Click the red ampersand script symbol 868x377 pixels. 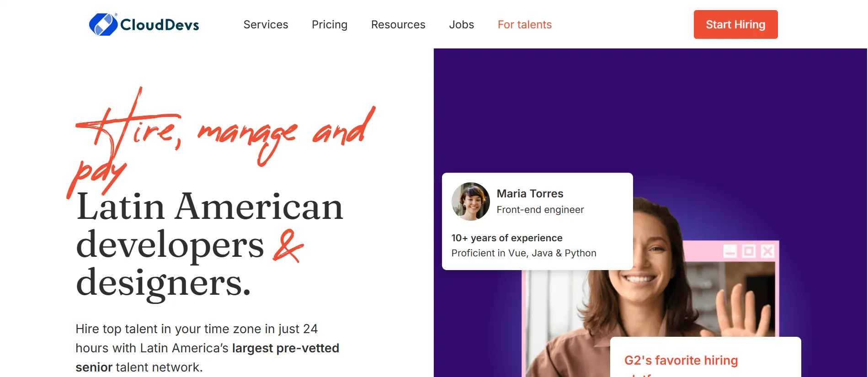coord(288,246)
